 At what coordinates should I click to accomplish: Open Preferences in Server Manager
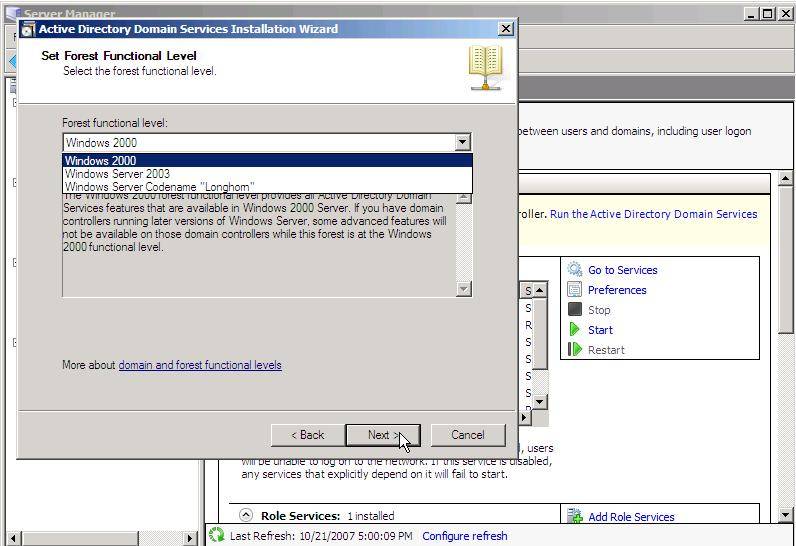point(617,290)
